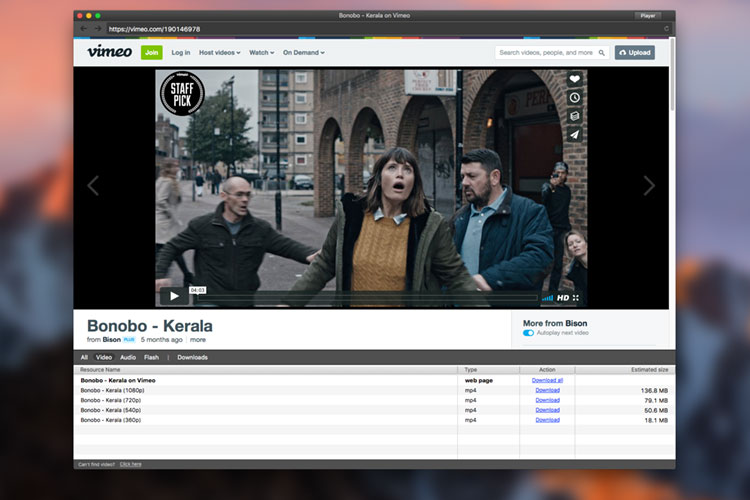Add to collections stack icon

click(574, 116)
